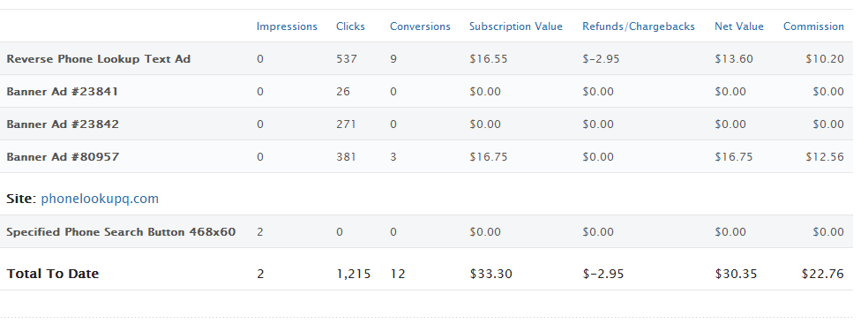868x324 pixels.
Task: Click the $16.75 subscription value
Action: coord(489,157)
